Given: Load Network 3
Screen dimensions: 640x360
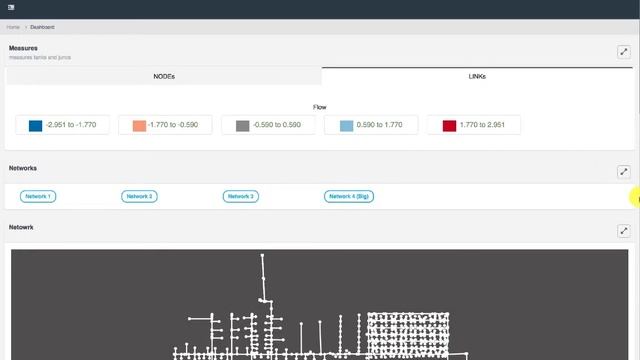Looking at the screenshot, I should tap(241, 196).
